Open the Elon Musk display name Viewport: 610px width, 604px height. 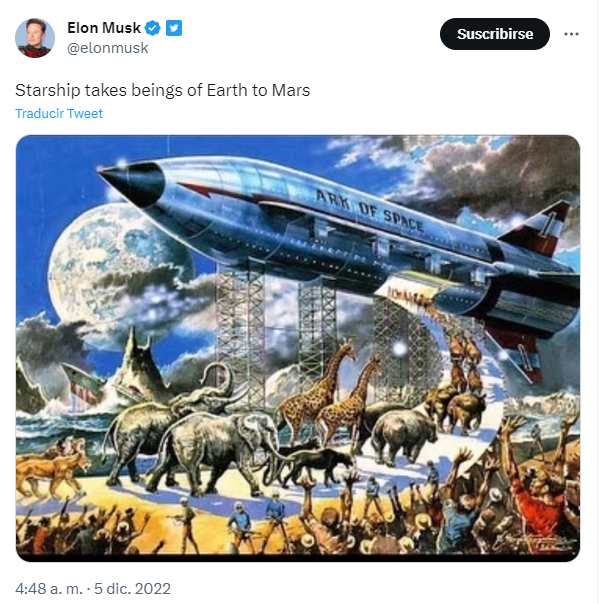pos(104,28)
